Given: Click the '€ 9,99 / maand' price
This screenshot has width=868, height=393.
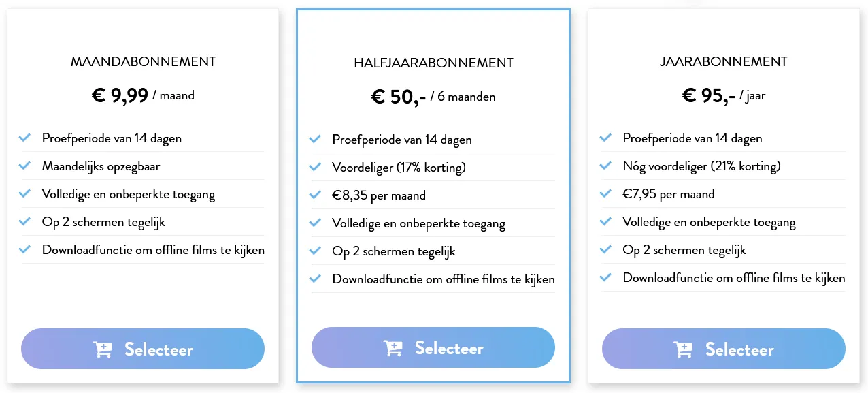Looking at the screenshot, I should pos(143,95).
